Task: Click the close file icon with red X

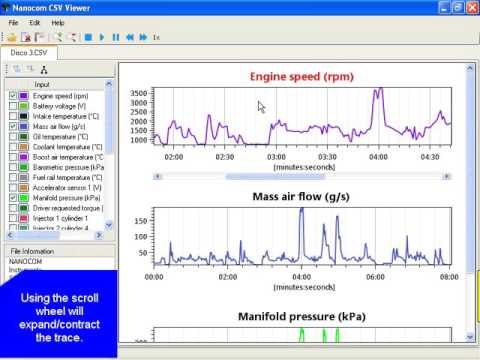Action: point(26,37)
